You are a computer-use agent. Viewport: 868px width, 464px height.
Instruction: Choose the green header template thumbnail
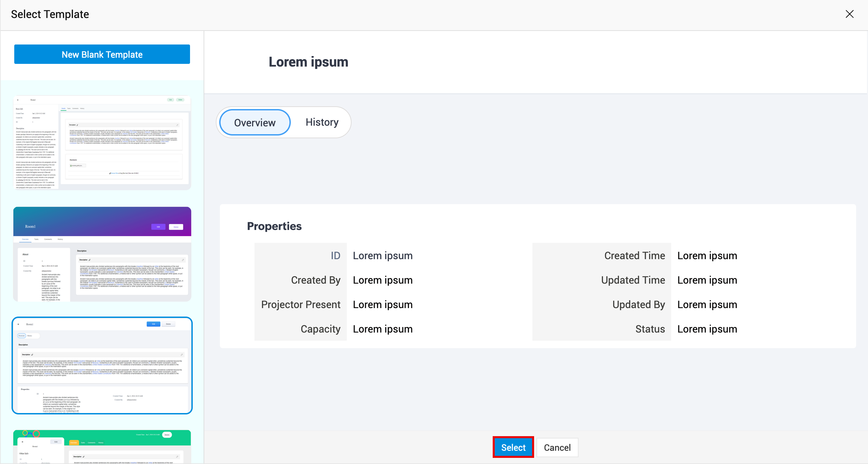click(x=102, y=447)
